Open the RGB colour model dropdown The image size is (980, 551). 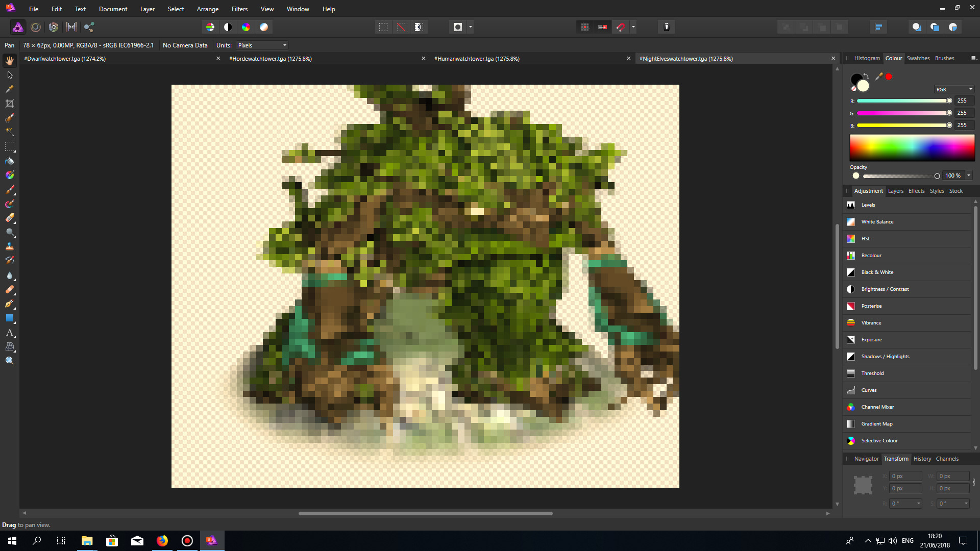pos(954,89)
